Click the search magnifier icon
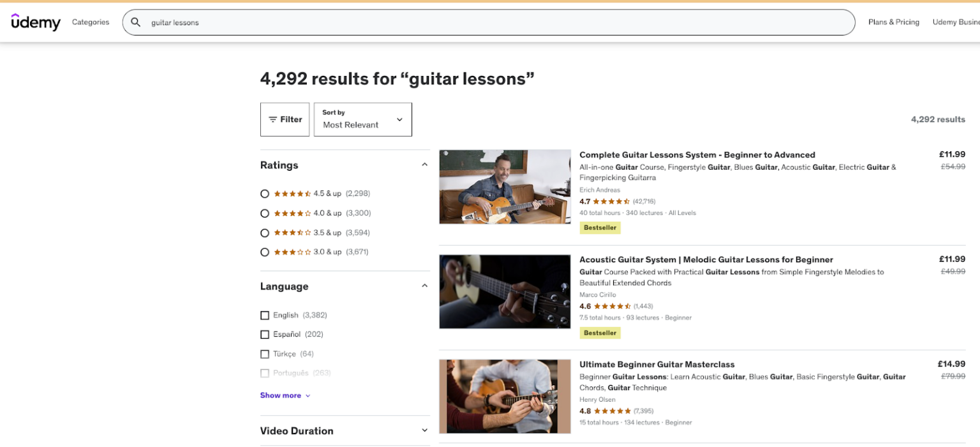 coord(136,22)
